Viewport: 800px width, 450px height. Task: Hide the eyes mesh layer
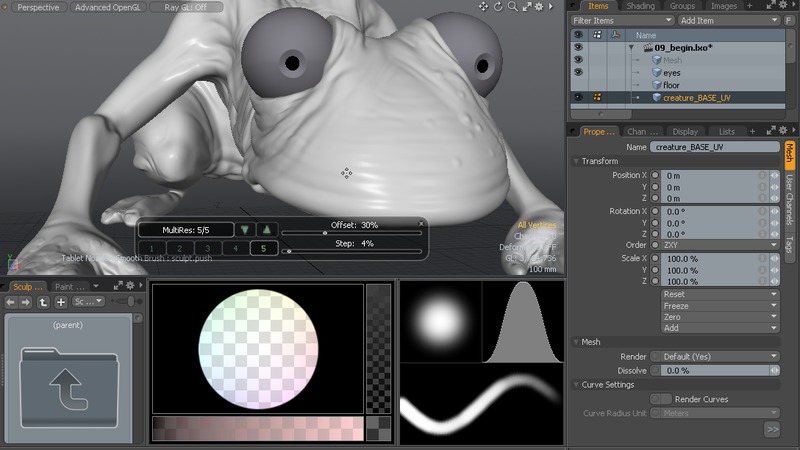click(577, 73)
